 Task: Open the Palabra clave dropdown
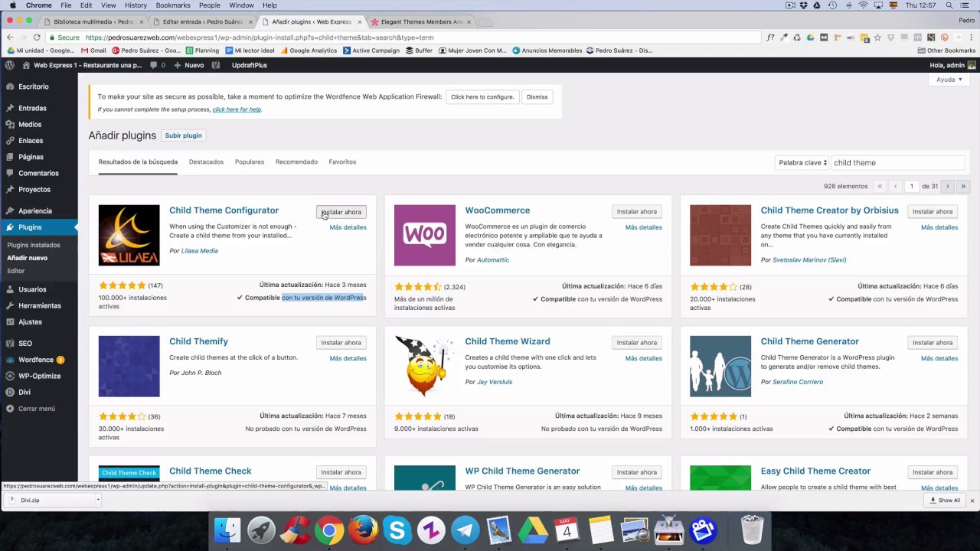[x=802, y=162]
